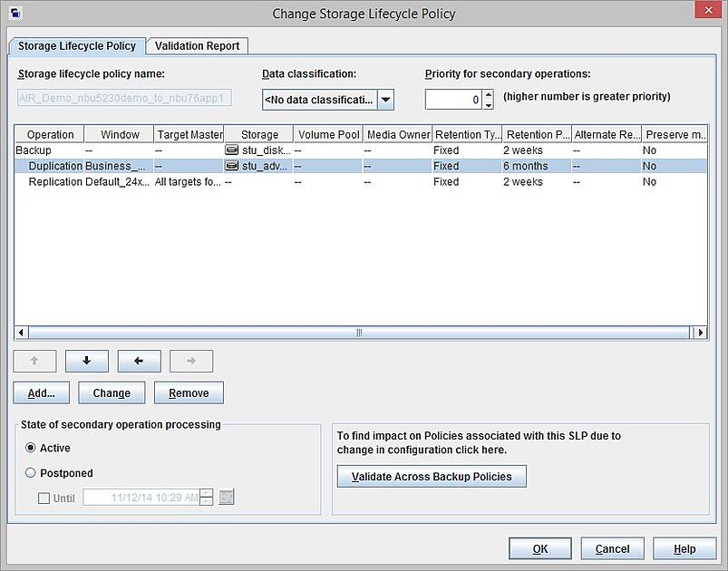Click Validate Across Backup Policies
The image size is (728, 571).
tap(431, 476)
